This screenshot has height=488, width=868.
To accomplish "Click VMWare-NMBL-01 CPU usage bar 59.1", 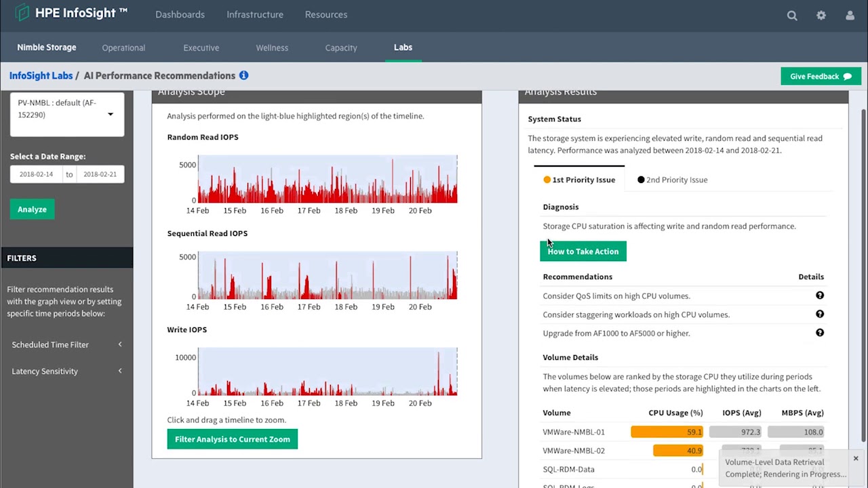I will (667, 432).
